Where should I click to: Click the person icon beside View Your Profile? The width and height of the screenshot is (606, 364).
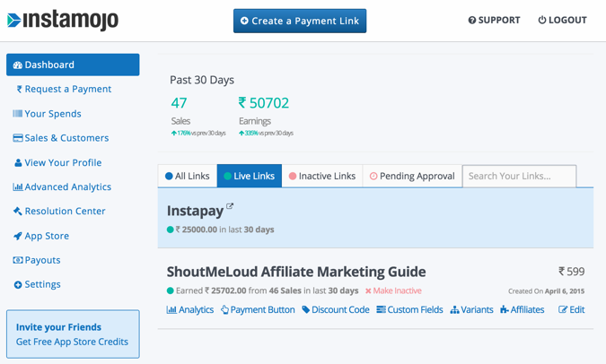coord(18,162)
